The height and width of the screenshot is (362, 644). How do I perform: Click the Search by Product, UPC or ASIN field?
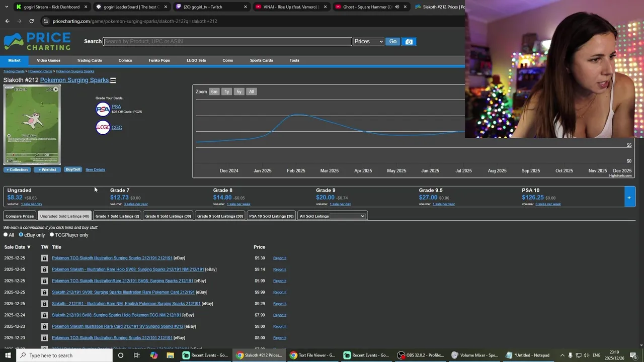click(227, 41)
